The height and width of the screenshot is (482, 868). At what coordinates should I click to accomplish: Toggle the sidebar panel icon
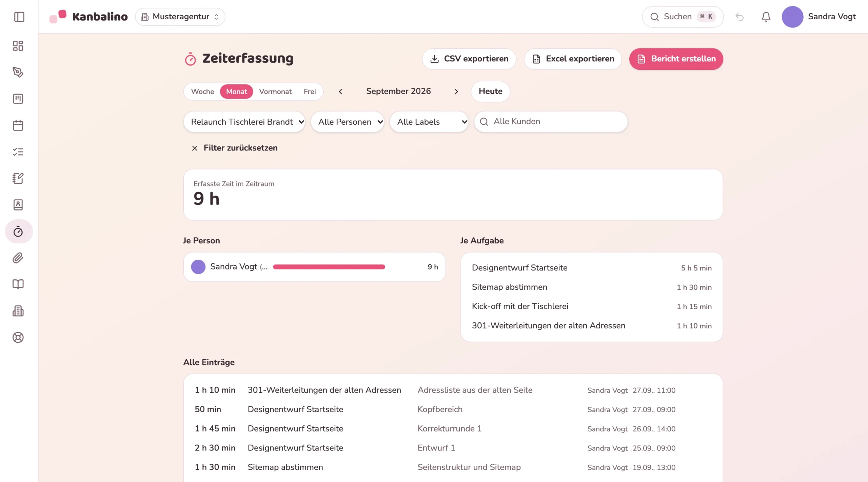click(x=19, y=17)
